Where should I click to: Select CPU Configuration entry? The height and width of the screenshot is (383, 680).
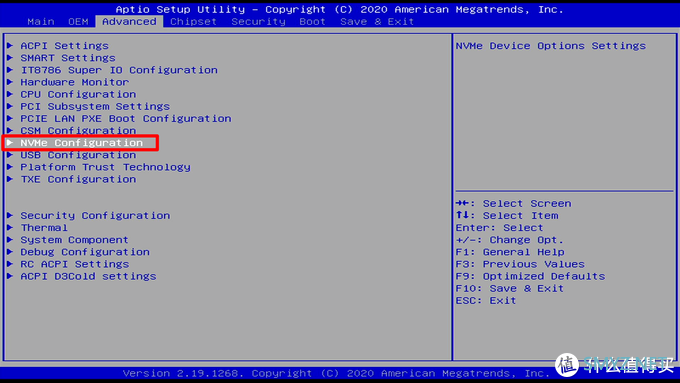tap(78, 94)
